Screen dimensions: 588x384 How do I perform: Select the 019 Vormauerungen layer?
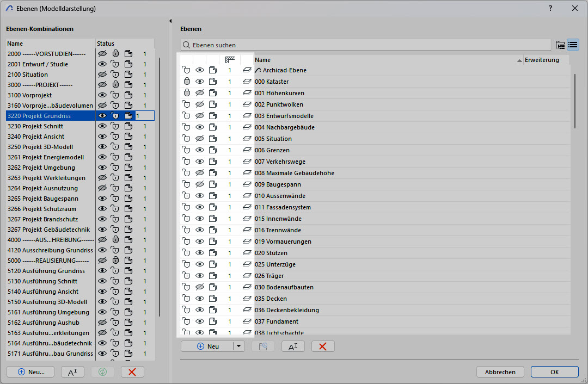pyautogui.click(x=283, y=241)
